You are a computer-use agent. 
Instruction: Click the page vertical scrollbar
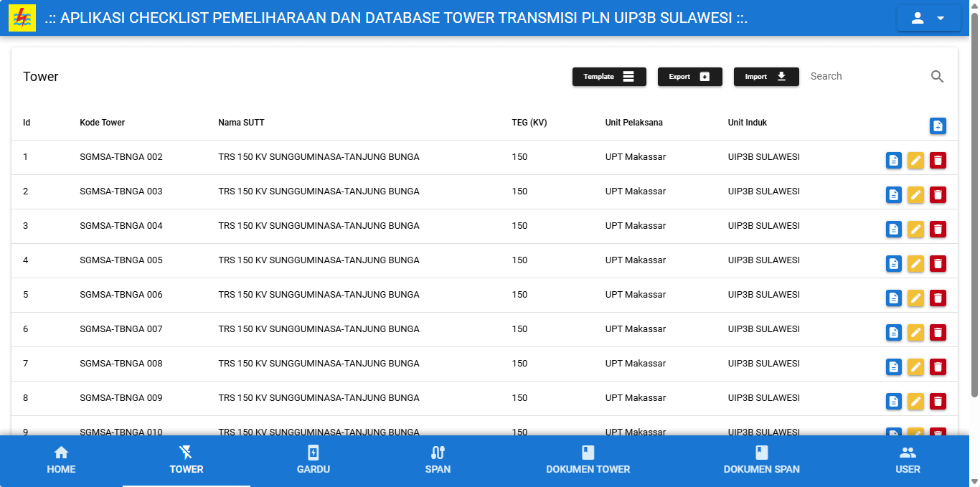[x=974, y=204]
